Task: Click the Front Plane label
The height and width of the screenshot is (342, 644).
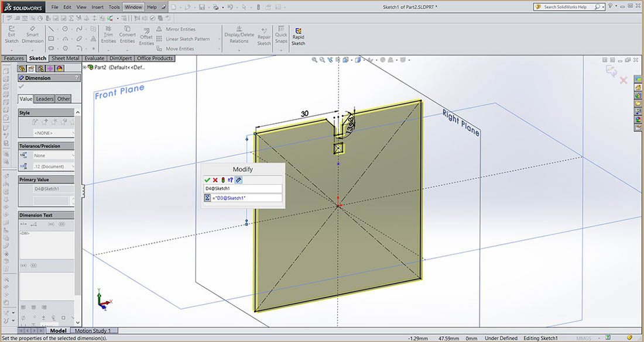Action: pyautogui.click(x=119, y=92)
